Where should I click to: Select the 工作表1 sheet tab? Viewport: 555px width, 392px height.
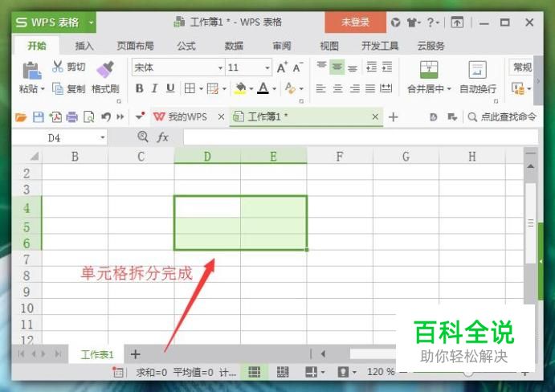click(97, 354)
